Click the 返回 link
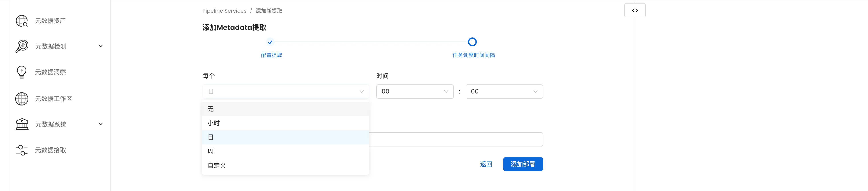Screen dimensions: 868x191 486,164
